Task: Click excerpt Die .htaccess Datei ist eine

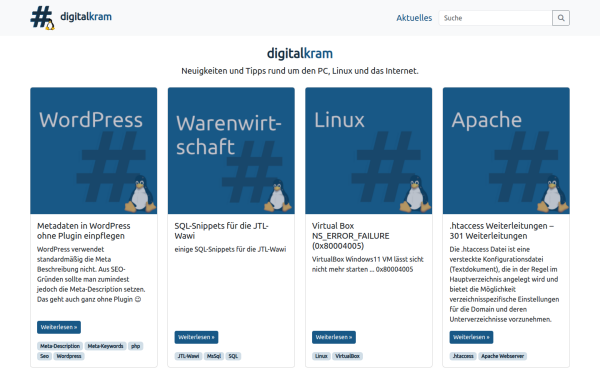Action: coord(504,284)
